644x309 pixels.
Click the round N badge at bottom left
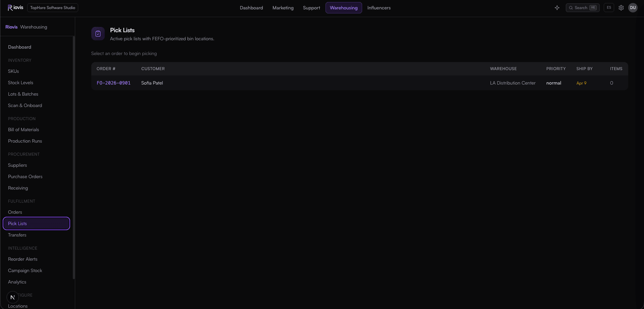pos(13,297)
